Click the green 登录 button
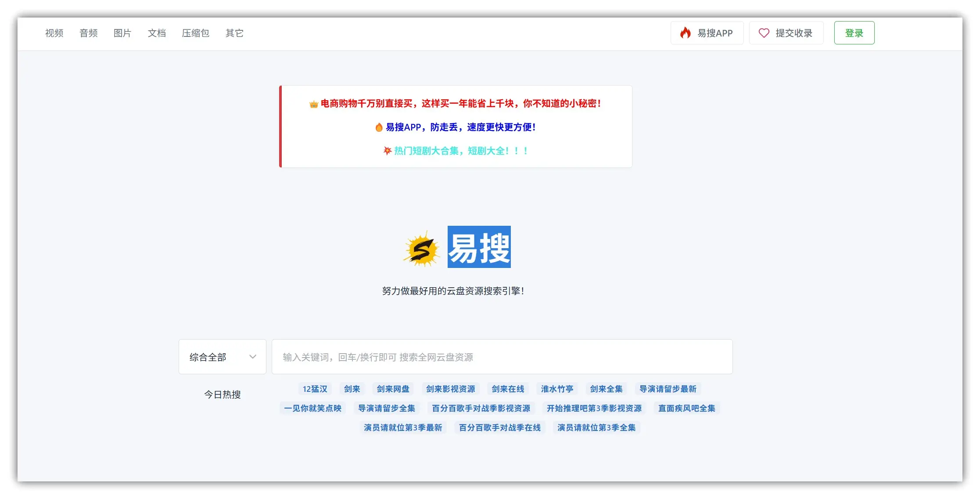Image resolution: width=980 pixels, height=499 pixels. point(854,33)
